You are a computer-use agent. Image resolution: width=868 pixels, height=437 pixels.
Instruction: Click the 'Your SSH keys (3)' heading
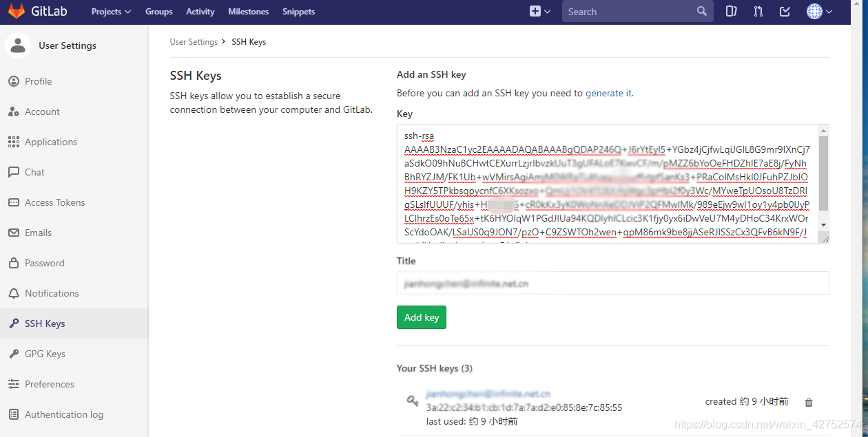tap(435, 368)
